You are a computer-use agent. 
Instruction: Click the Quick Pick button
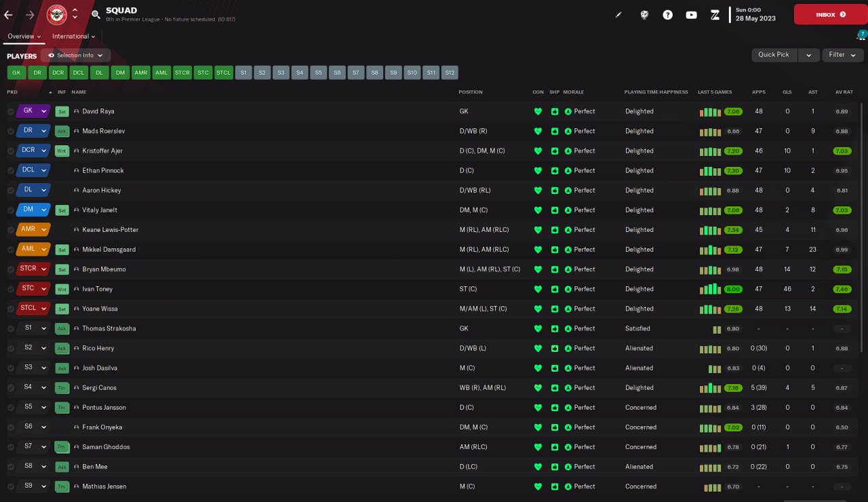point(774,55)
